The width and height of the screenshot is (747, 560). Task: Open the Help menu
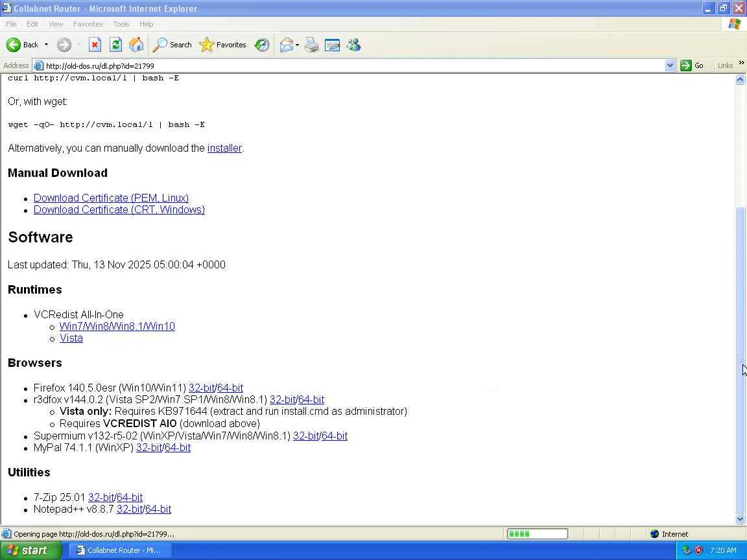(147, 24)
